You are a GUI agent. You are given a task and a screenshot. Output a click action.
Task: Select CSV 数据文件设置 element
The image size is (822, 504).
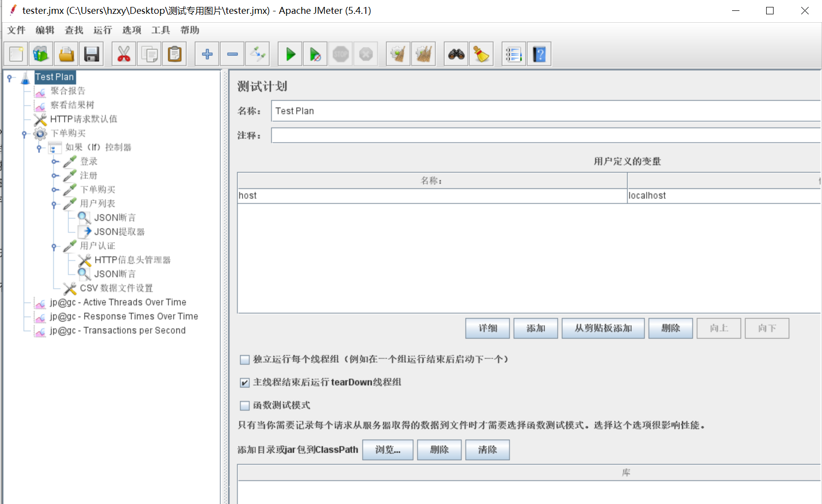pos(117,288)
